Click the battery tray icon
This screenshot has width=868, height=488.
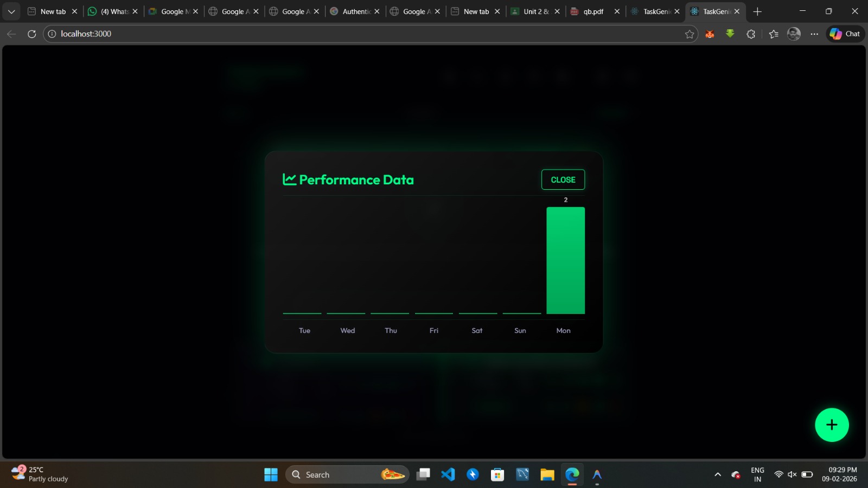807,474
